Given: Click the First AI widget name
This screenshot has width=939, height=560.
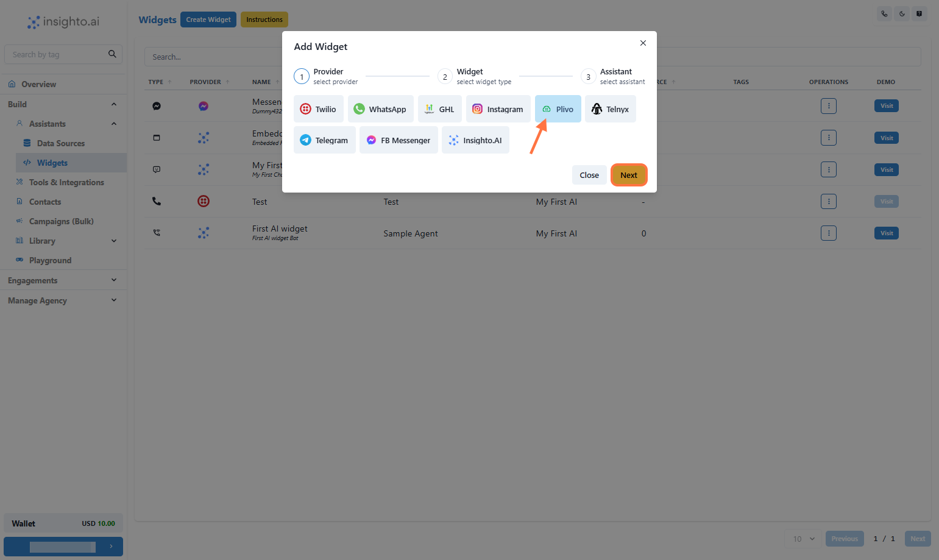Looking at the screenshot, I should (280, 229).
